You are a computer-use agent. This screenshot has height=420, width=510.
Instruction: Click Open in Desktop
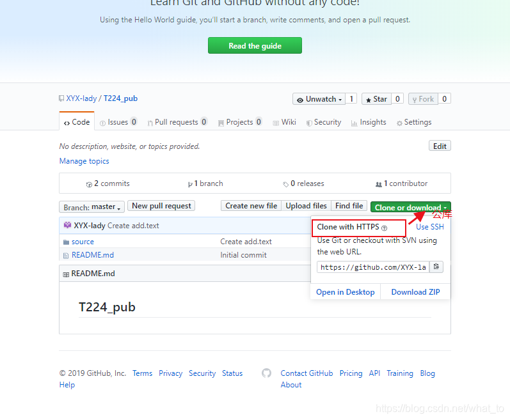pyautogui.click(x=346, y=292)
